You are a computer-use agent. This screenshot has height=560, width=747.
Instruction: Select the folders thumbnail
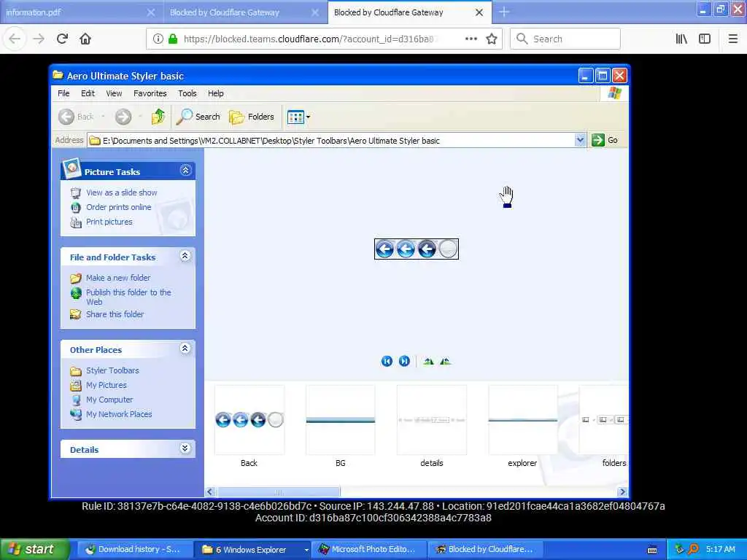tap(604, 420)
